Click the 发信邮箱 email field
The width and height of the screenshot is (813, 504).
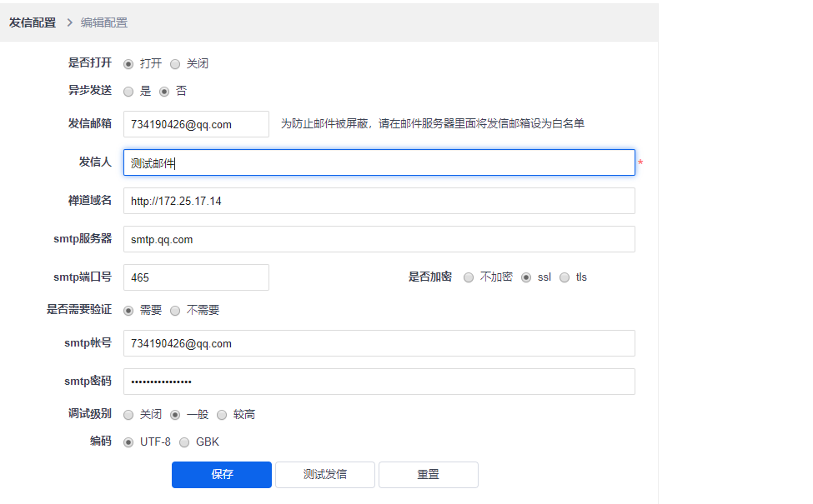(x=196, y=124)
